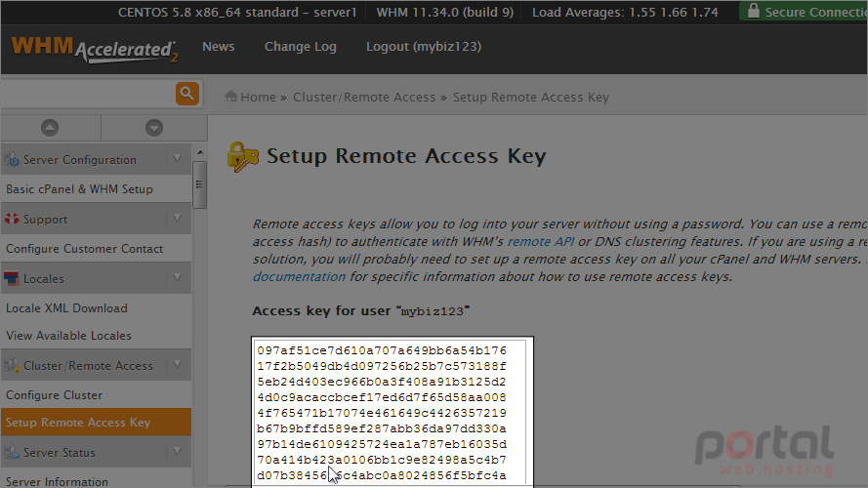Click the Cluster/Remote Access section icon

[12, 365]
